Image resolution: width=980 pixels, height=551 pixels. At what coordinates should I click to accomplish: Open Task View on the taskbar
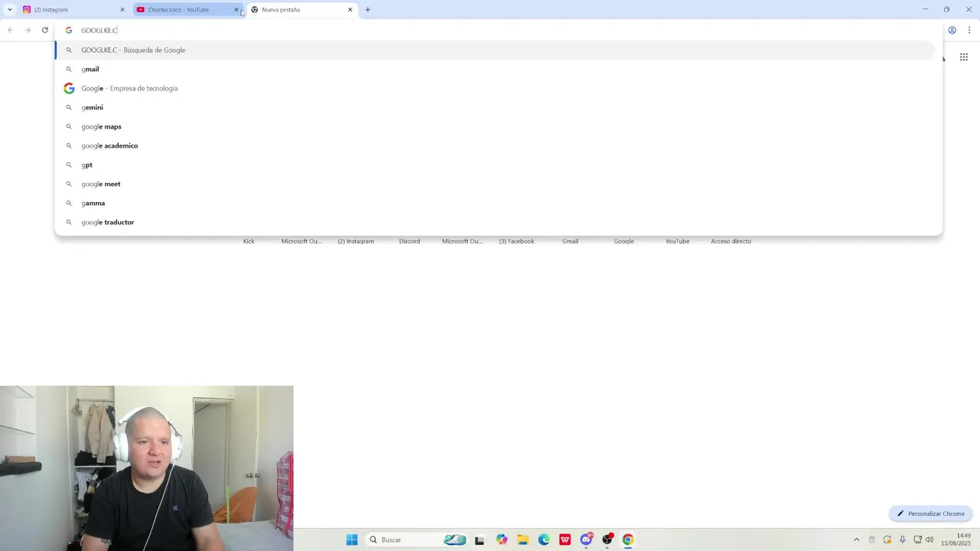coord(479,540)
